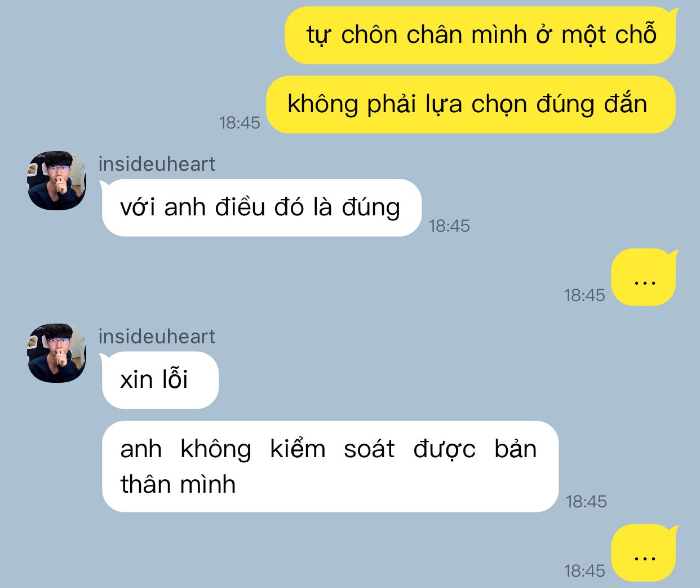700x588 pixels.
Task: Click the 18:45 timestamp beside the bottom "…" bubble
Action: click(x=584, y=571)
